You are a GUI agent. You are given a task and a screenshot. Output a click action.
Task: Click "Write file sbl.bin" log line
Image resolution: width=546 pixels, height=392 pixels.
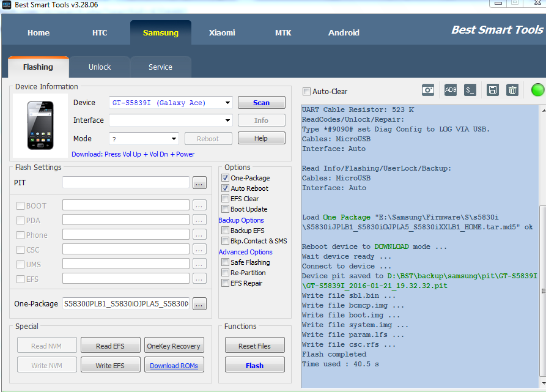[349, 295]
